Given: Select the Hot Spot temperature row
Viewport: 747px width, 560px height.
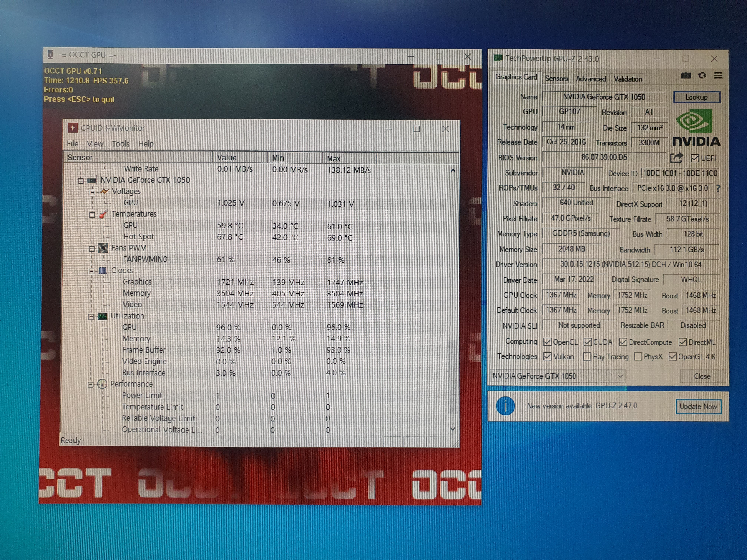Looking at the screenshot, I should pyautogui.click(x=255, y=237).
